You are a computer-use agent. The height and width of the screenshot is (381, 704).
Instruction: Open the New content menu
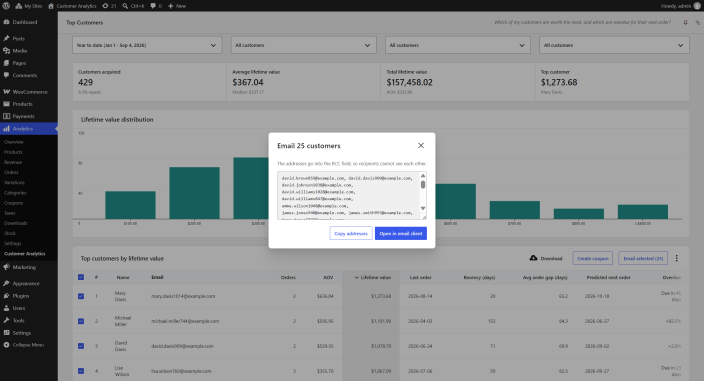[177, 6]
